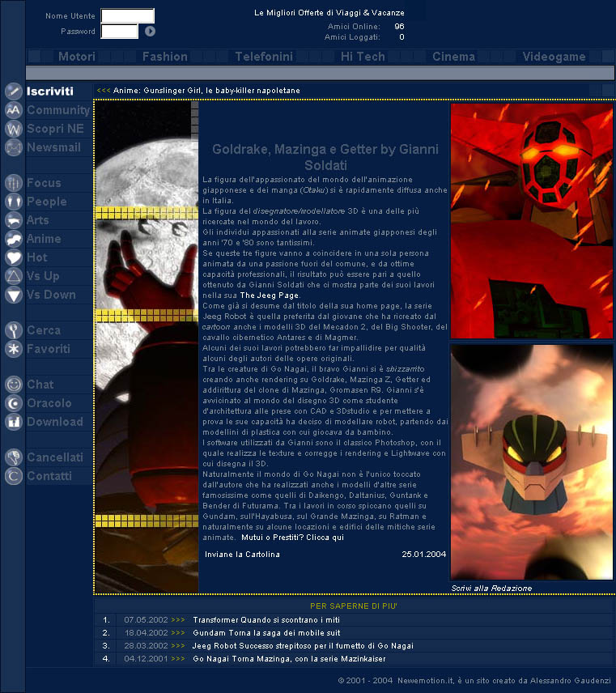Open the Videogame tab
Image resolution: width=616 pixels, height=693 pixels.
554,57
